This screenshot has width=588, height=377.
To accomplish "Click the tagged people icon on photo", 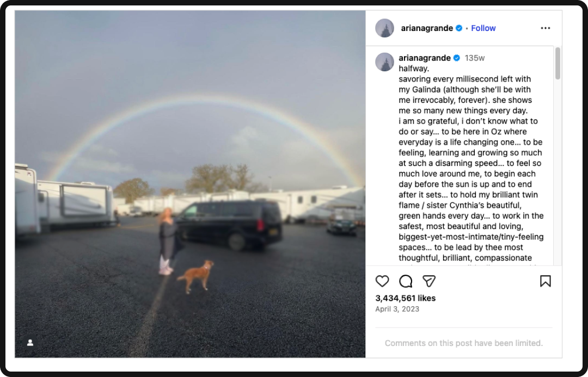I will coord(30,343).
